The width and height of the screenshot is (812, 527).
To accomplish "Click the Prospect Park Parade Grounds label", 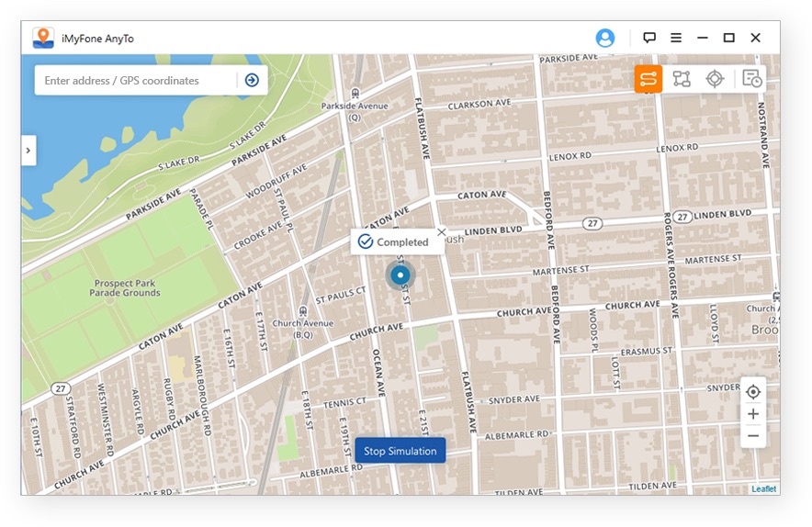I will tap(125, 288).
